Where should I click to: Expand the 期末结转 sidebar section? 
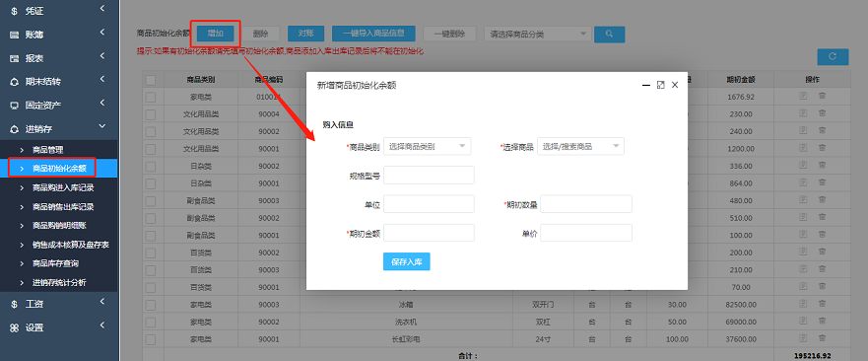click(59, 81)
